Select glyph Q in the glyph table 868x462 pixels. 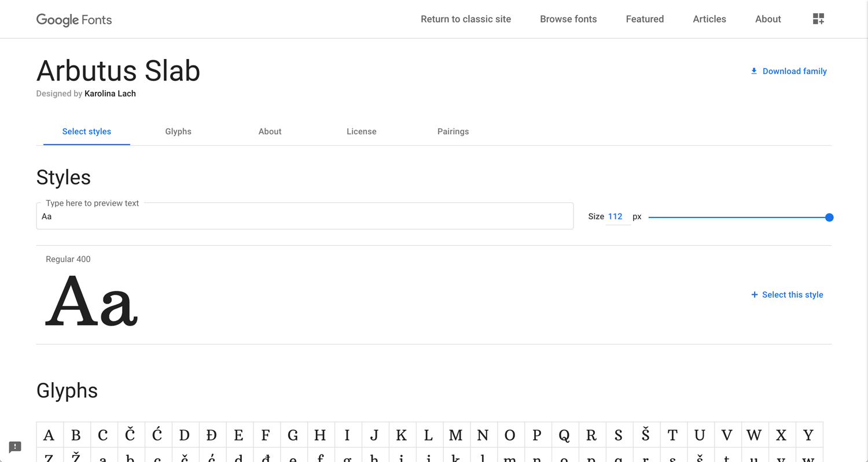pos(565,435)
